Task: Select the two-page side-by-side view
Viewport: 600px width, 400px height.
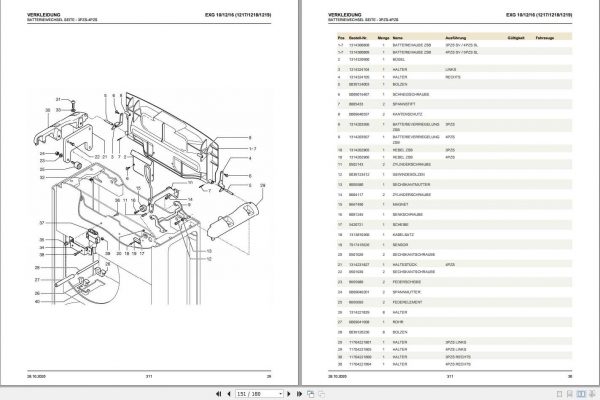Action: [581, 394]
